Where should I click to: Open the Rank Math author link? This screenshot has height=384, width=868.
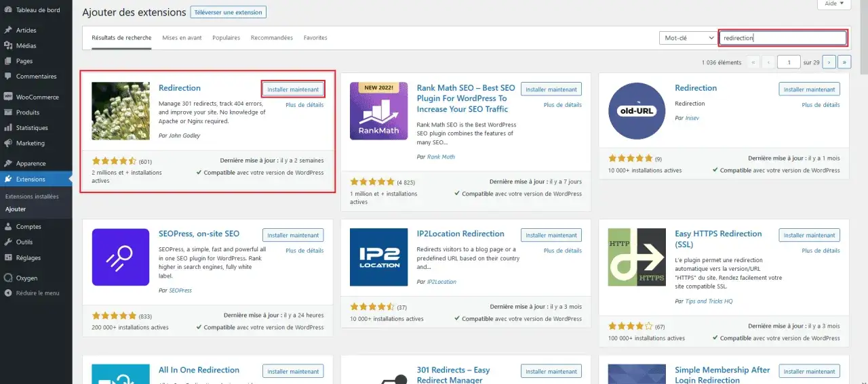coord(441,156)
